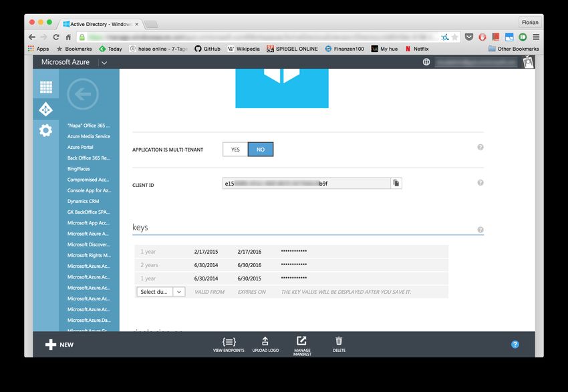Select Console App for Az... in list
This screenshot has height=392, width=568.
tap(89, 190)
